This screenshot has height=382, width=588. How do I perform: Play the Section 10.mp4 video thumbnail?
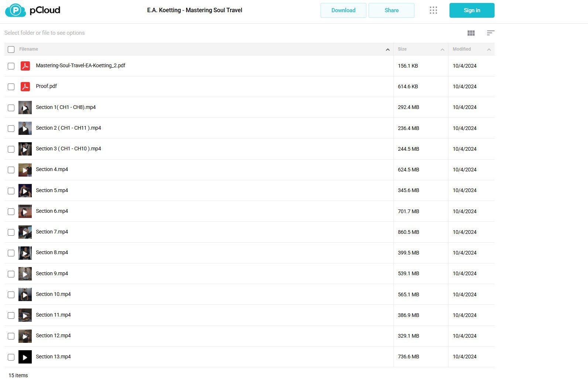(25, 294)
